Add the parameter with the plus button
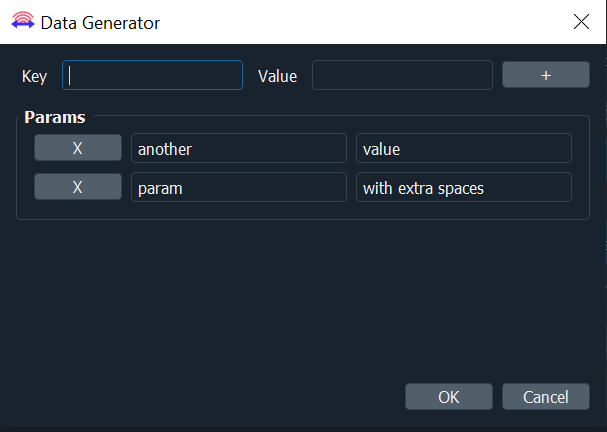 coord(546,75)
